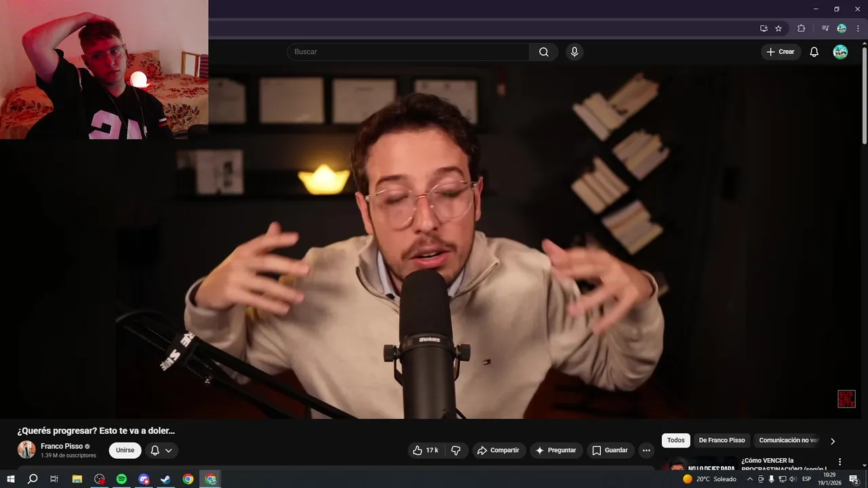Select the Comunicación no verbal chip

point(789,441)
